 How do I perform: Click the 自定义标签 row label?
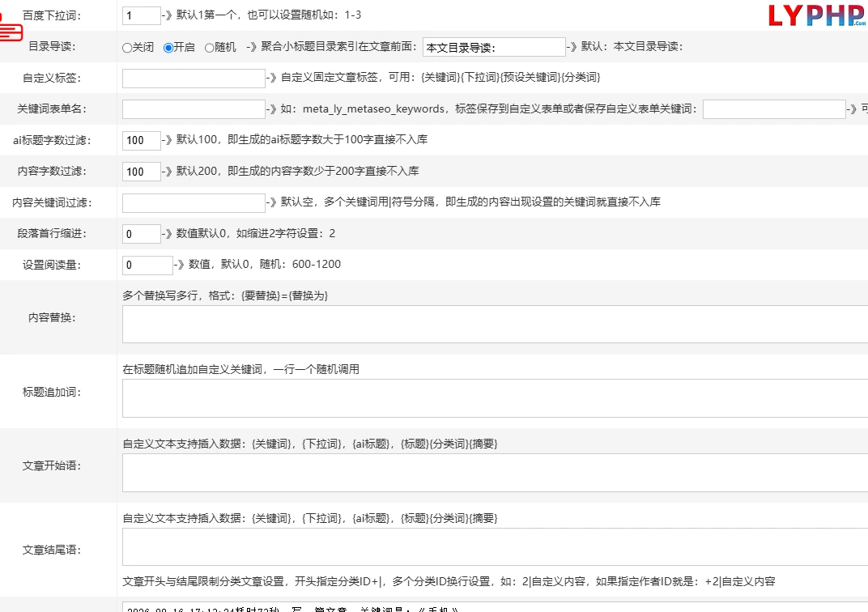[x=52, y=78]
